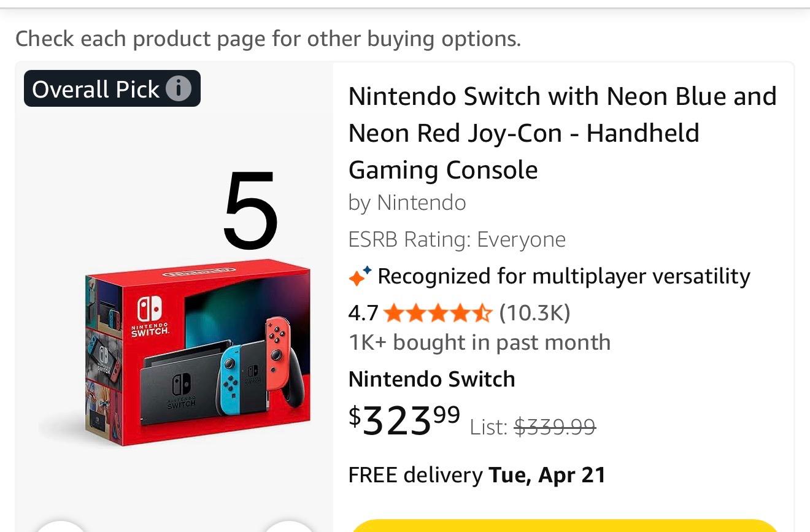The width and height of the screenshot is (810, 532).
Task: Select the $323.99 price
Action: click(x=404, y=420)
